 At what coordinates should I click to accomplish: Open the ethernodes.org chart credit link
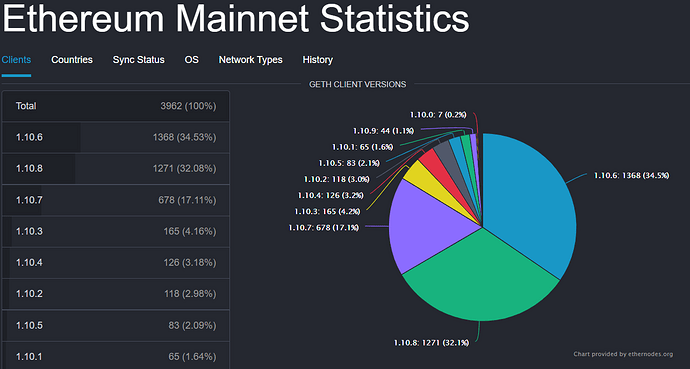[x=623, y=354]
